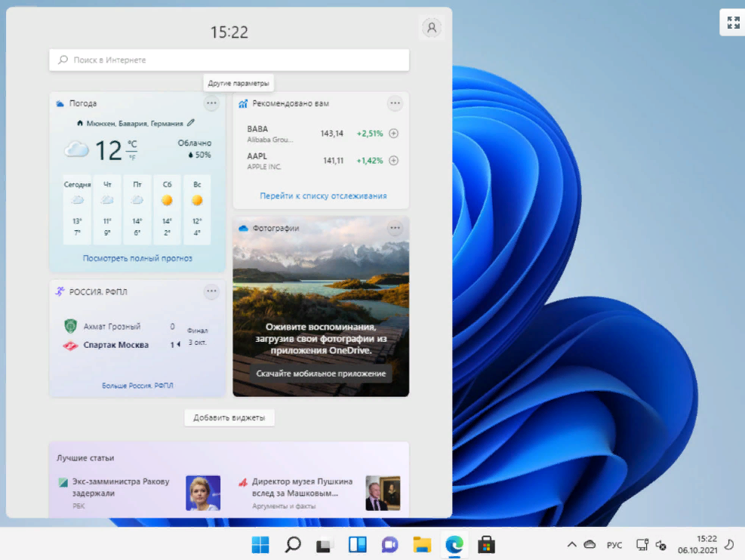Screen dimensions: 745x560
Task: Open the user profile icon in widgets panel
Action: 432,28
